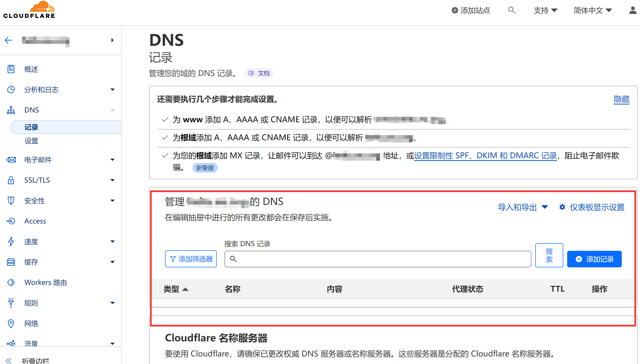Click the dashboard display settings gear icon
Image resolution: width=640 pixels, height=364 pixels.
point(562,207)
